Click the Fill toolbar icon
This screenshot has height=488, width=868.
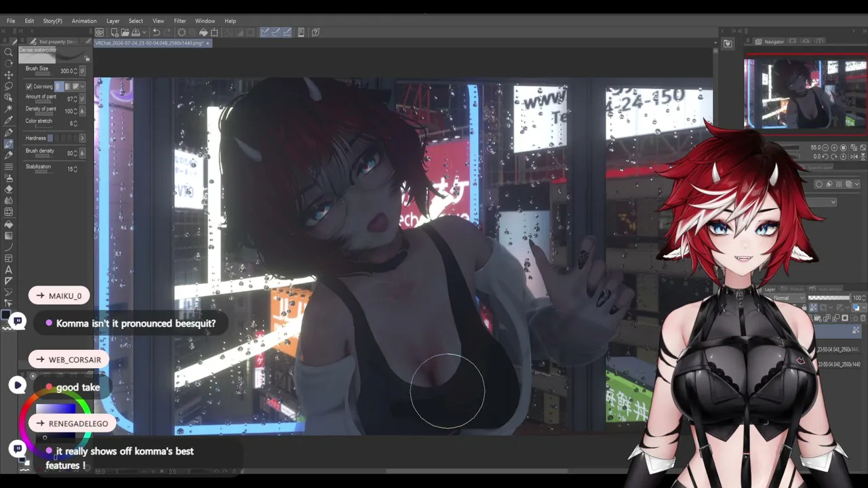[x=203, y=32]
